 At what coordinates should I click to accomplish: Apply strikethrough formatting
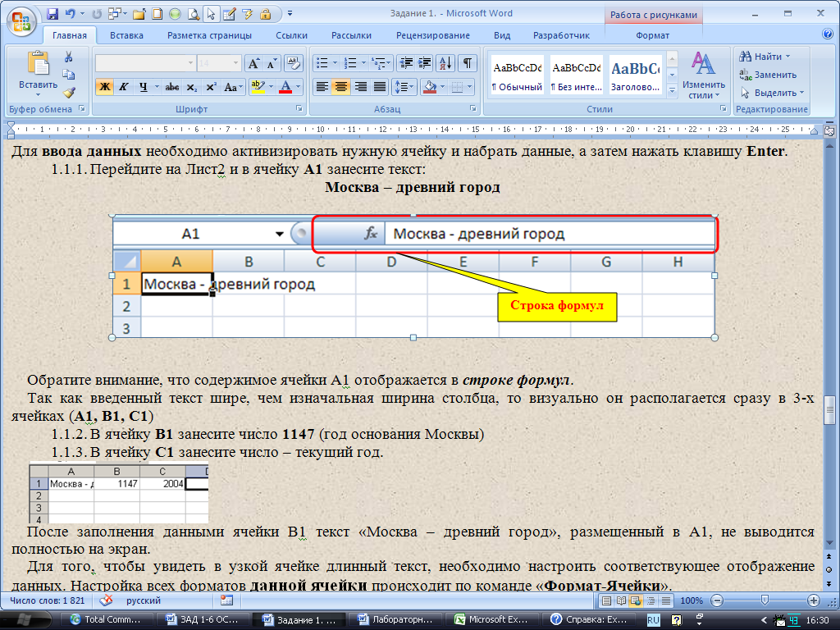click(x=171, y=86)
